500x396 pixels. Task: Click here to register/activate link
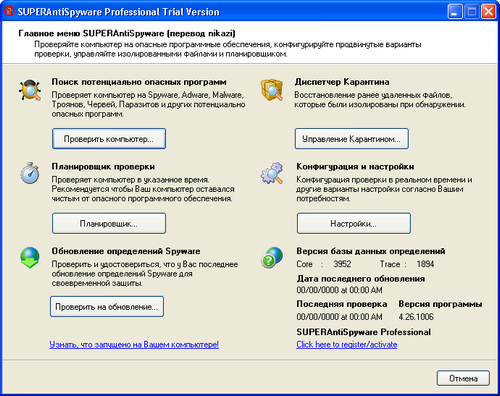347,344
